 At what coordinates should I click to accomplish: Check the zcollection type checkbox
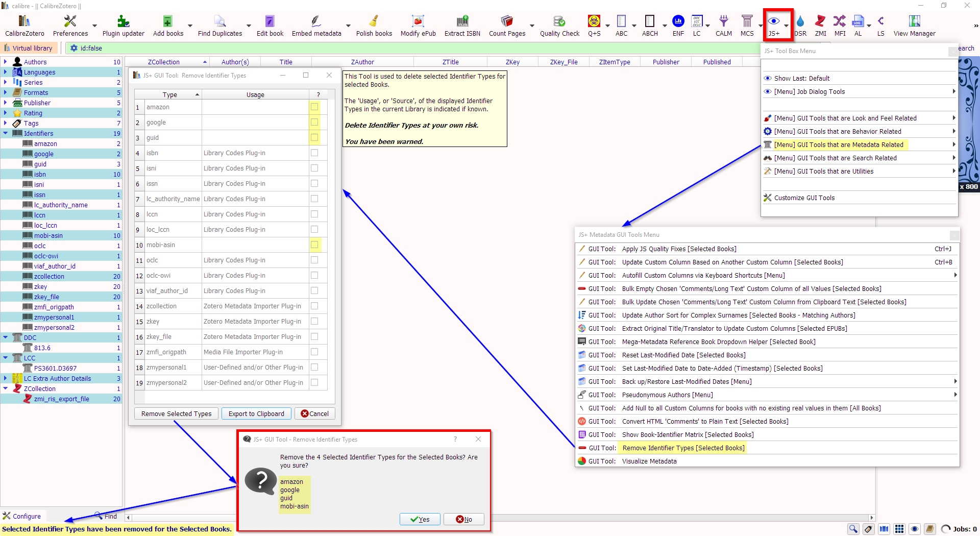click(314, 306)
